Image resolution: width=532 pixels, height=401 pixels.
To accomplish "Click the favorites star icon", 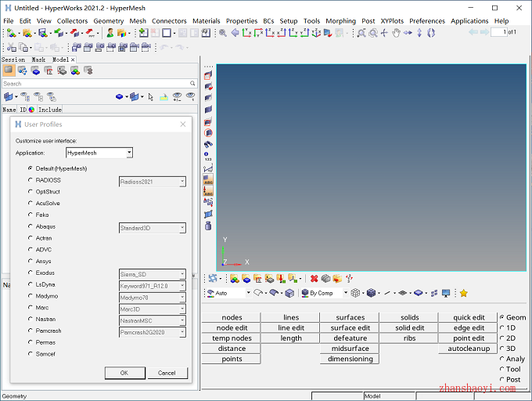I will coord(463,293).
